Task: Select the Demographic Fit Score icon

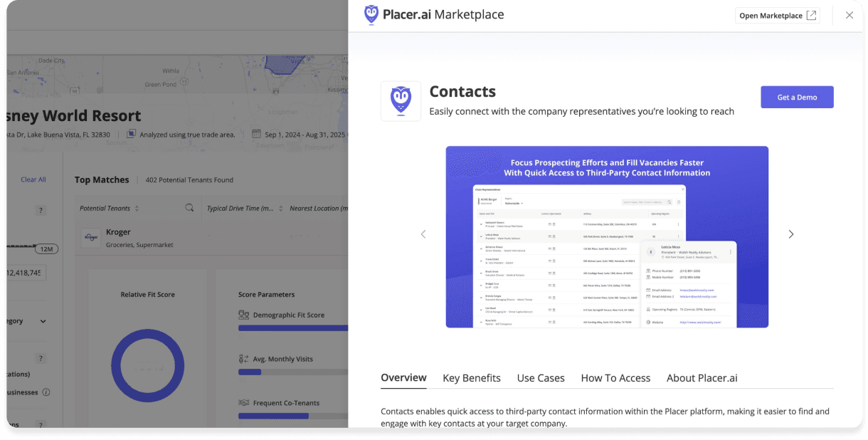Action: 244,314
